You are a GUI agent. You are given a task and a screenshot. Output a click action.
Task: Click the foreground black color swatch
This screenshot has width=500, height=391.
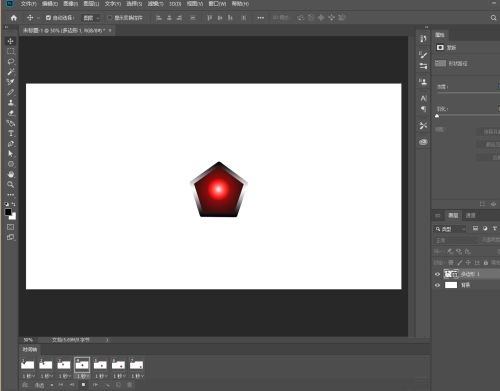click(x=8, y=212)
